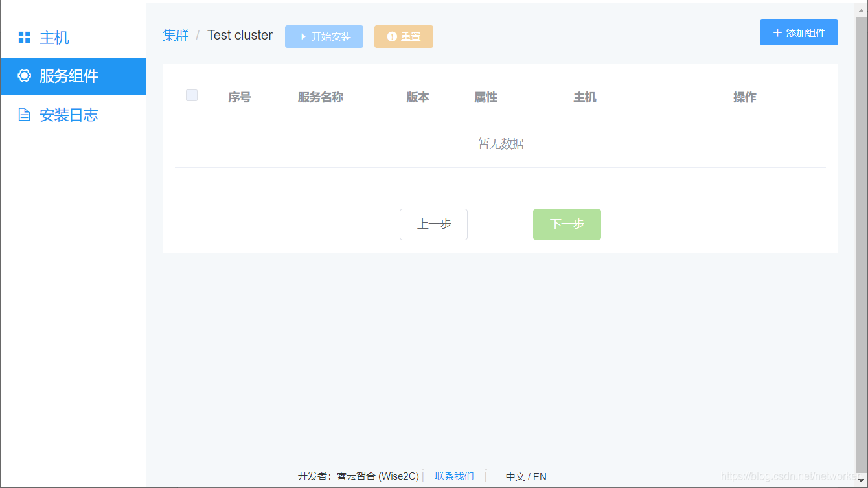Click the 重置 button
This screenshot has width=868, height=488.
point(404,37)
